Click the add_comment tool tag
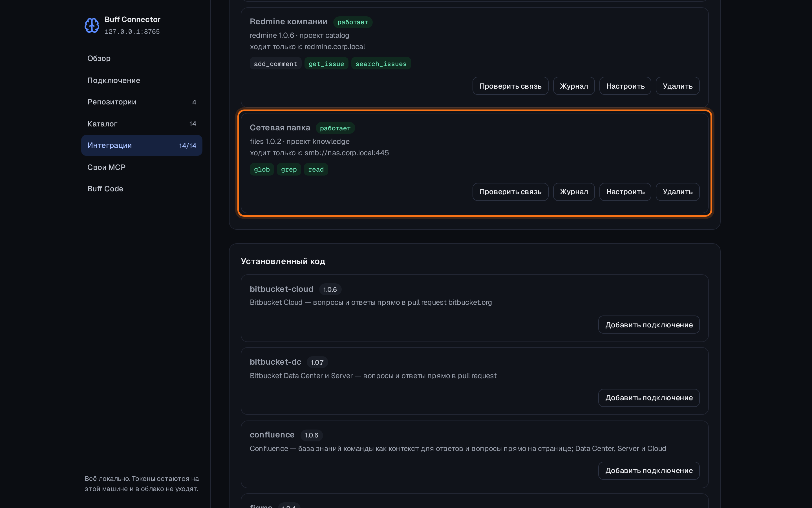812x508 pixels. [x=275, y=63]
